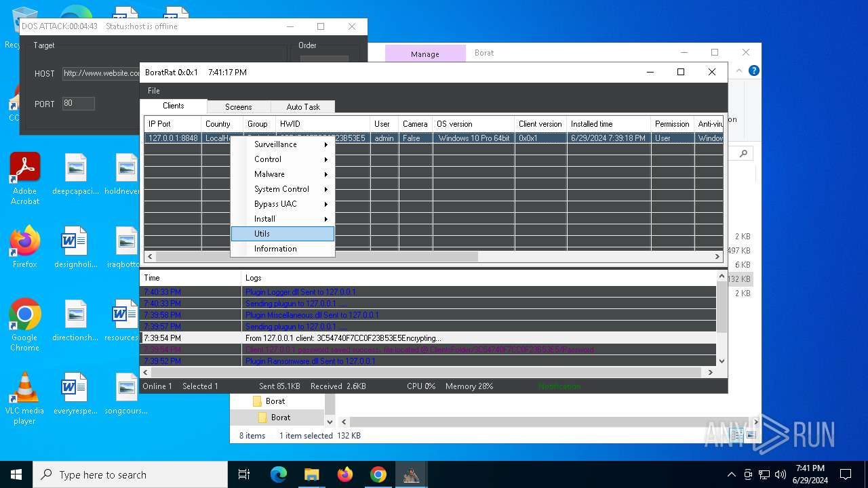This screenshot has width=868, height=488.
Task: Select the Information context menu entry
Action: tap(283, 249)
